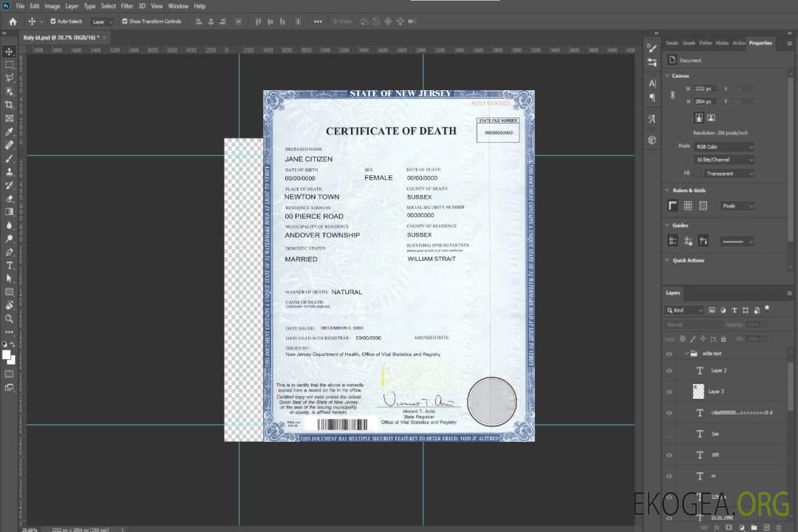Open the File menu

(x=20, y=6)
